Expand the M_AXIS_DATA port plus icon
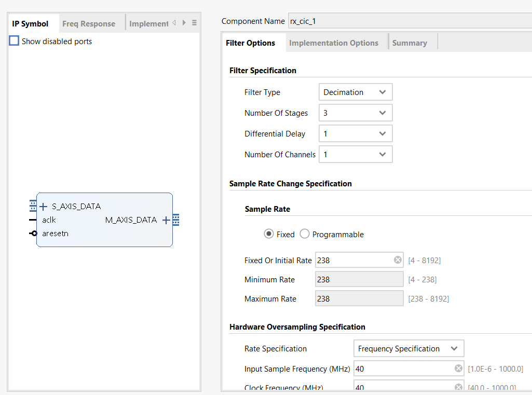The image size is (532, 395). click(166, 220)
